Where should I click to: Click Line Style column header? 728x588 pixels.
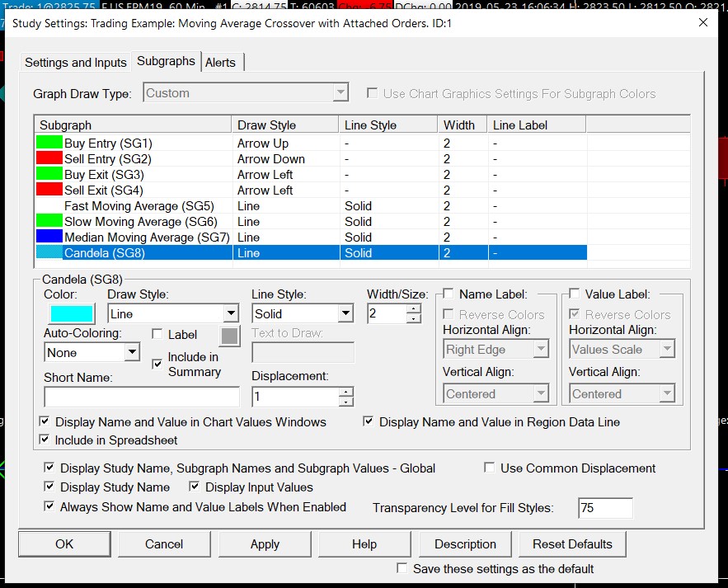pyautogui.click(x=388, y=125)
